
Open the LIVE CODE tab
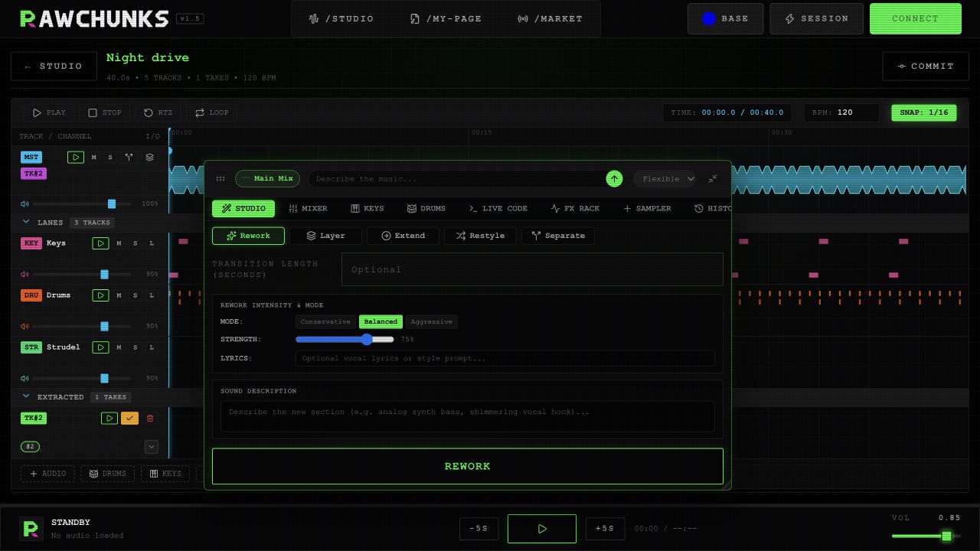pyautogui.click(x=498, y=208)
